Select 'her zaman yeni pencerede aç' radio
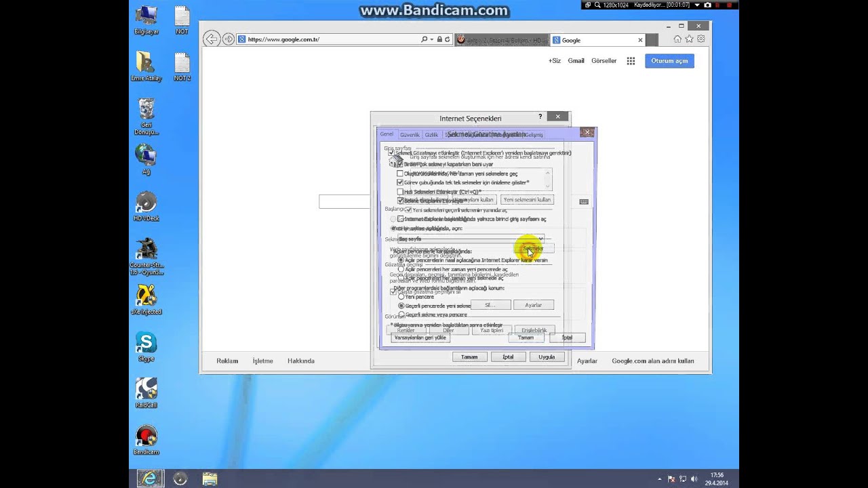868x488 pixels. coord(401,269)
